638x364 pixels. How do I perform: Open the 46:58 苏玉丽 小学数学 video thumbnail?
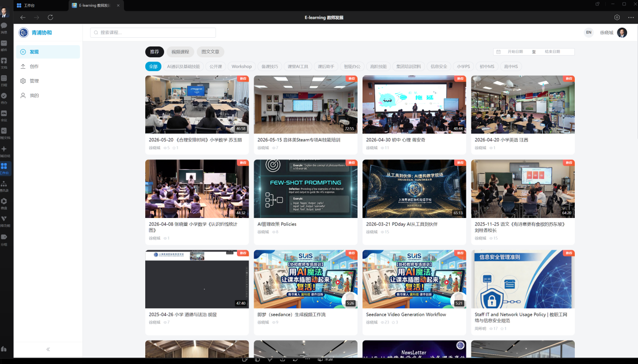197,105
